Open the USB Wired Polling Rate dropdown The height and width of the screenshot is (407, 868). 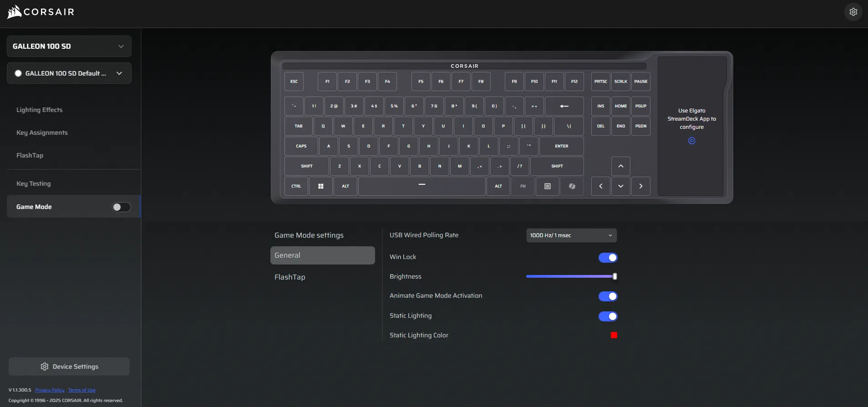click(x=571, y=235)
